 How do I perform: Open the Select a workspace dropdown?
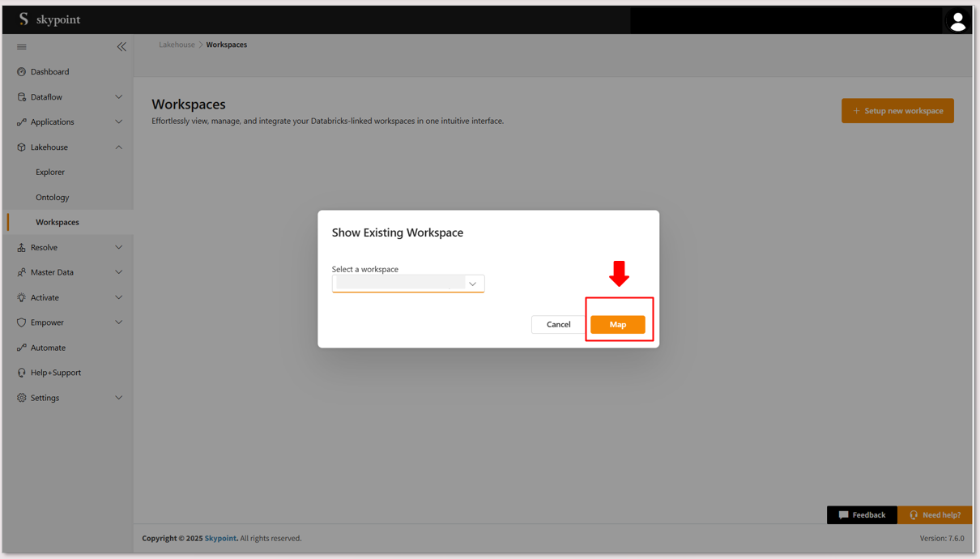407,284
